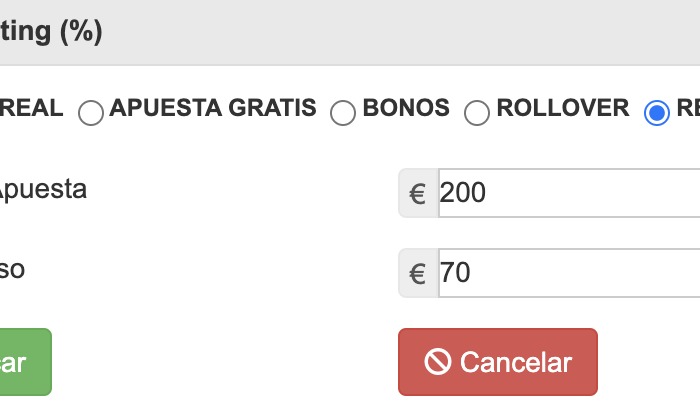Click the Apuesta field label
700x410 pixels.
coord(43,190)
